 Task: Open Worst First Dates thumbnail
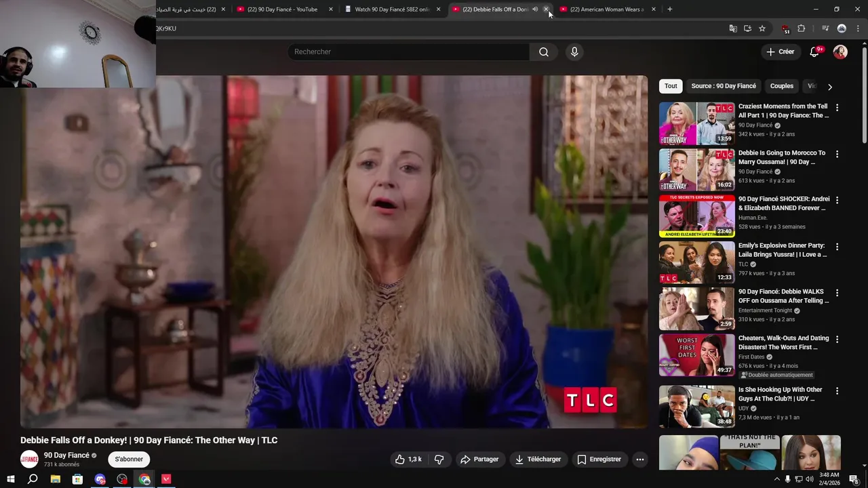[696, 355]
